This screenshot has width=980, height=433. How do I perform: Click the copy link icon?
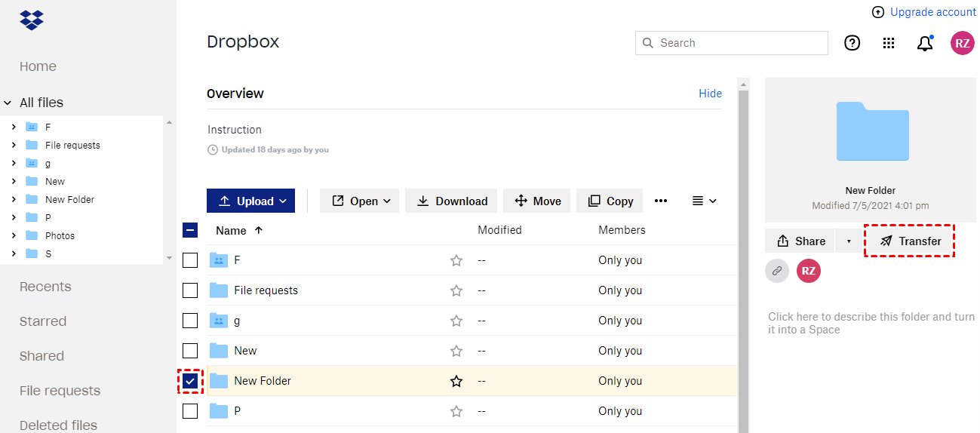coord(777,271)
